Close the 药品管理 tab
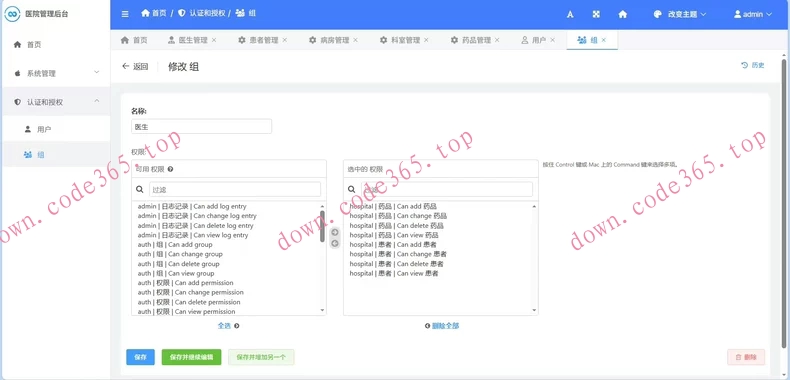 tap(497, 40)
